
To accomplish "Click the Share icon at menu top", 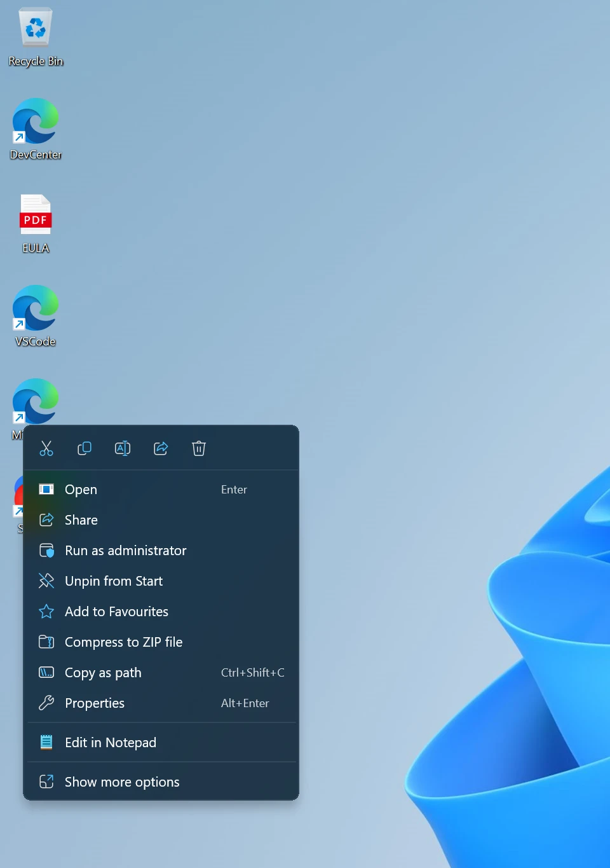I will [161, 448].
